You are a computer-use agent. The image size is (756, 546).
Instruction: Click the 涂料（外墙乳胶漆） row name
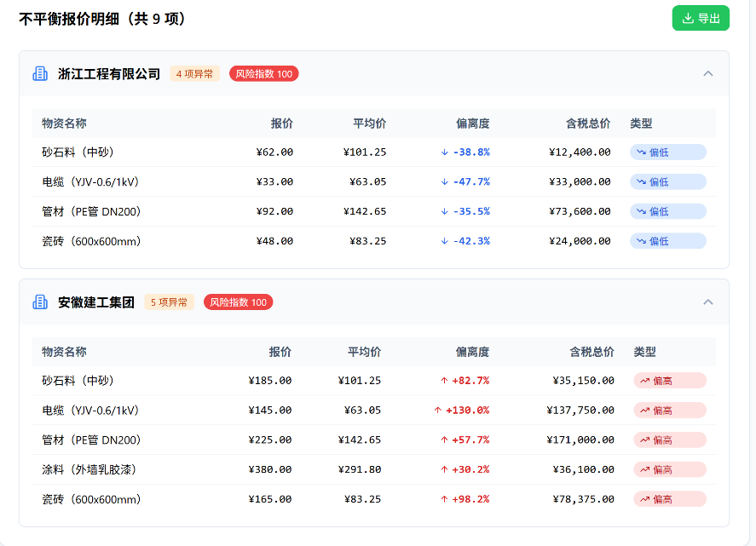click(x=89, y=469)
